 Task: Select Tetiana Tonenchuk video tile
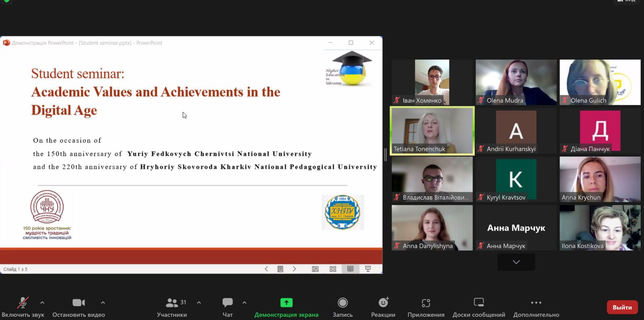point(432,131)
